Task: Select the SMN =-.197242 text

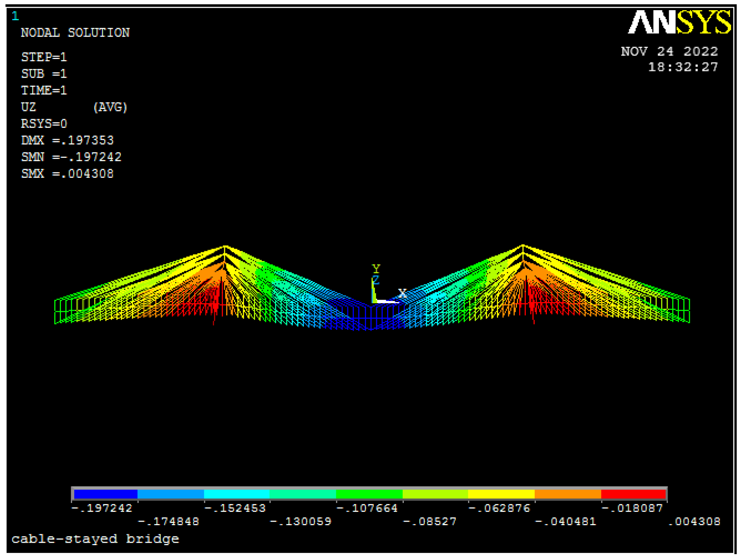Action: 71,157
